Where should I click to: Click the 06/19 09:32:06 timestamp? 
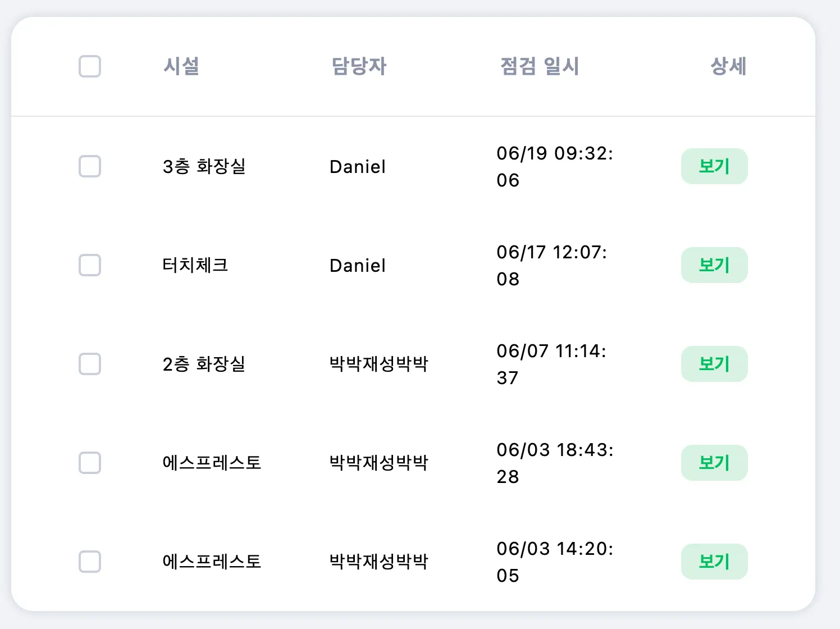pyautogui.click(x=555, y=166)
